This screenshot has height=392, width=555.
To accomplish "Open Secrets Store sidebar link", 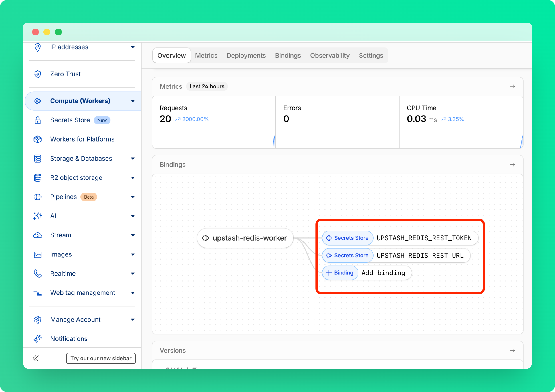I will (70, 120).
